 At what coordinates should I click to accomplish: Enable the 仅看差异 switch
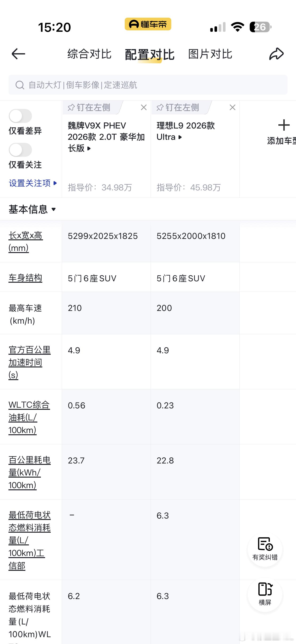[20, 116]
